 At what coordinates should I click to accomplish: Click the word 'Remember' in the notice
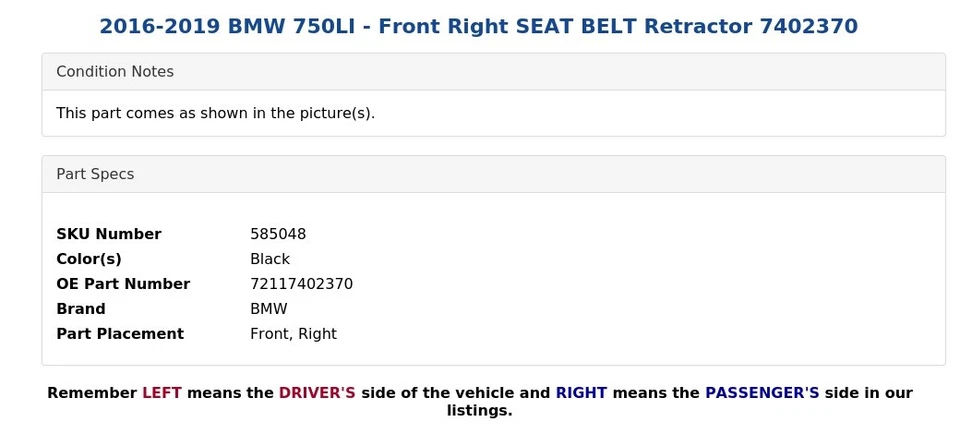click(x=92, y=393)
